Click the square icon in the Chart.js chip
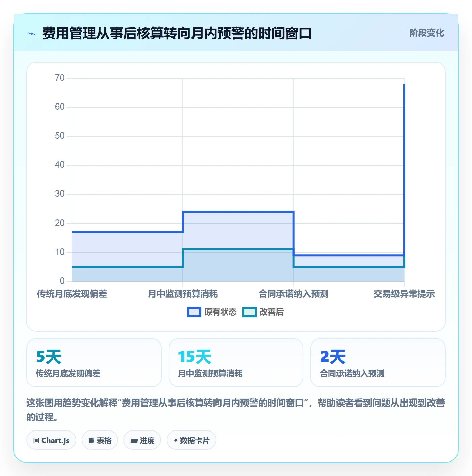Image resolution: width=472 pixels, height=476 pixels. coord(36,441)
